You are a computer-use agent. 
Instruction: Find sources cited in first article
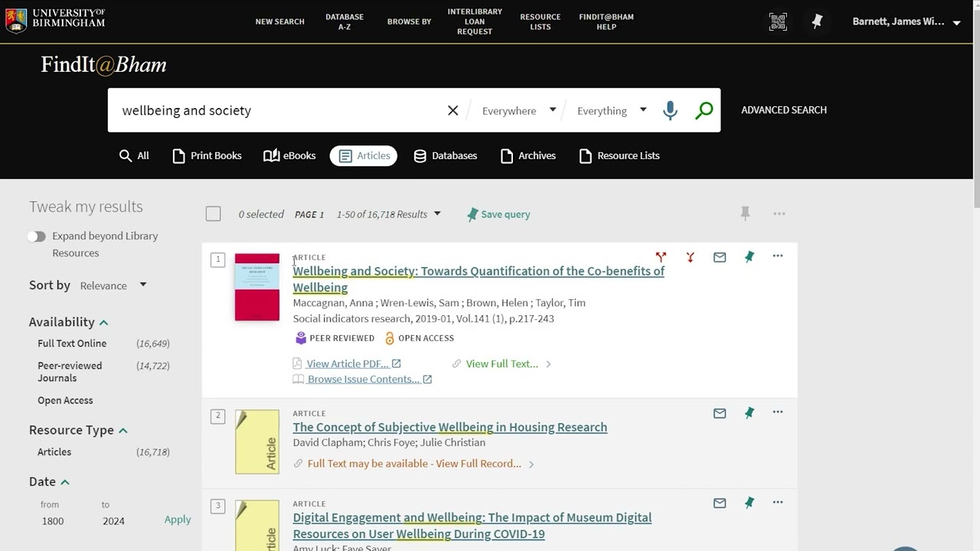pos(690,257)
